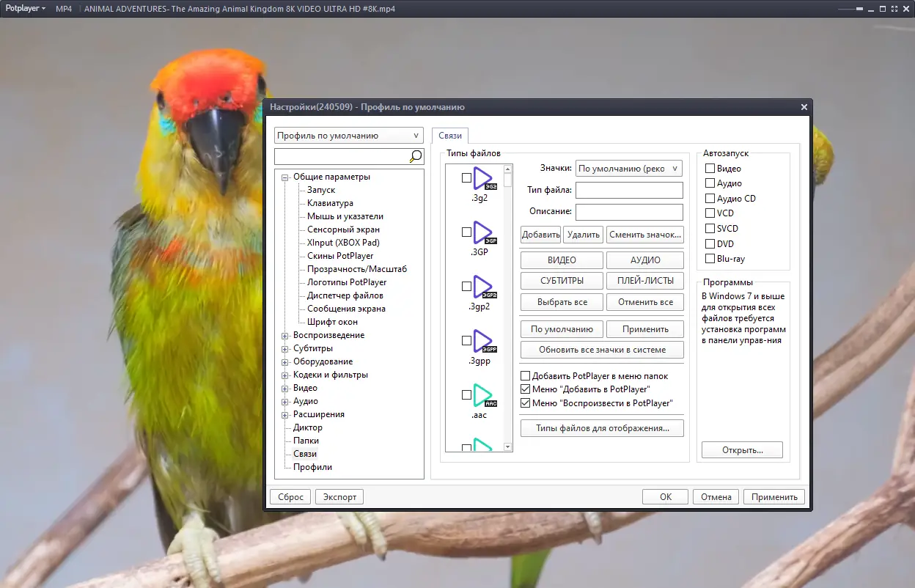
Task: Enable Blu-ray autoplay checkbox
Action: (x=710, y=259)
